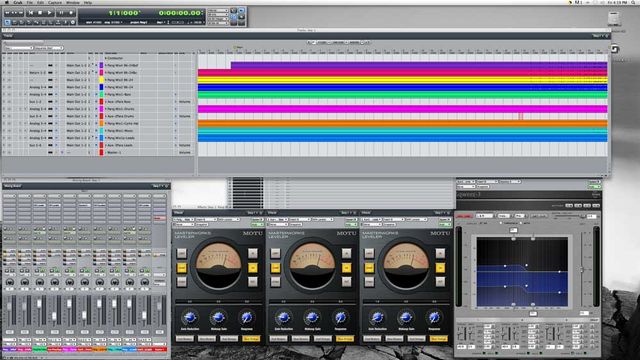Viewport: 640px width, 360px height.
Task: Select the dark blue soundbite in the timeline
Action: 402,87
